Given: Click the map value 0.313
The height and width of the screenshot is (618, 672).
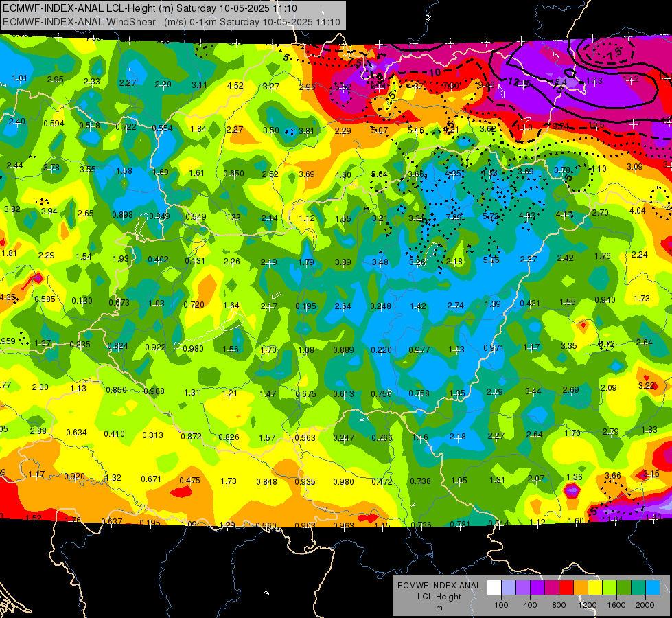Looking at the screenshot, I should 152,435.
